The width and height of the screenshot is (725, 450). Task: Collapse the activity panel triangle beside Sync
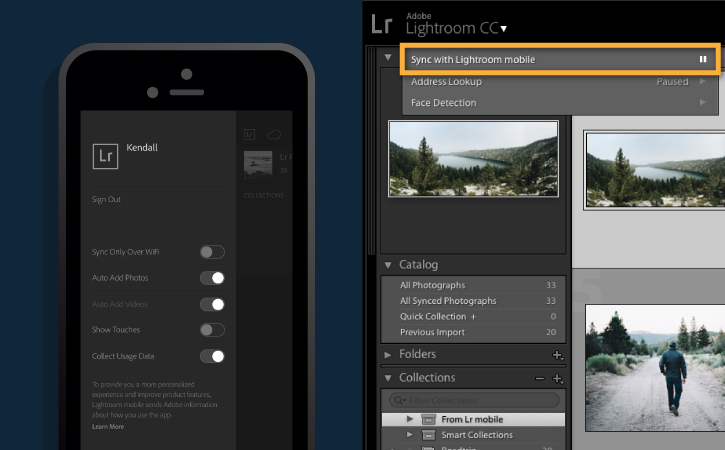[x=388, y=57]
